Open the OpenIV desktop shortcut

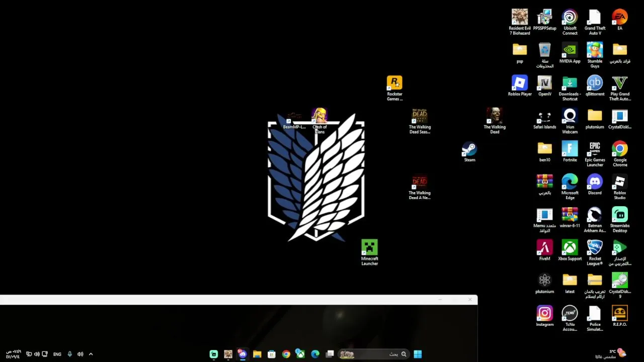pyautogui.click(x=544, y=86)
